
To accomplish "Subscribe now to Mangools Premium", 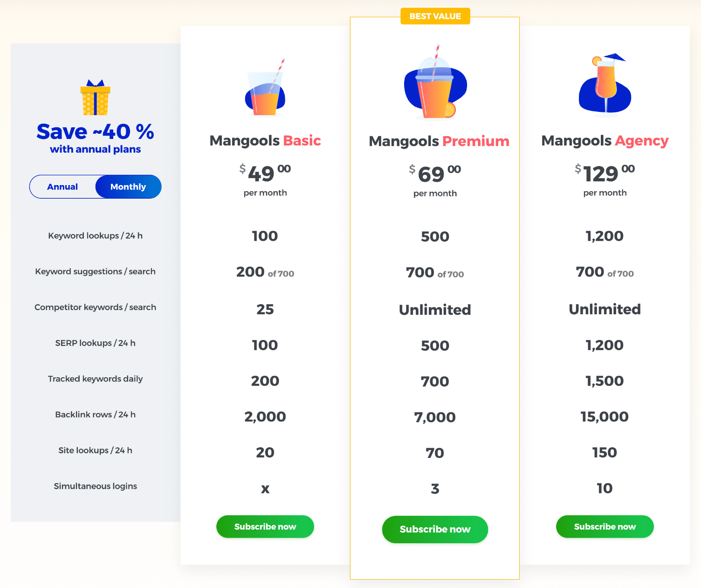I will point(435,529).
